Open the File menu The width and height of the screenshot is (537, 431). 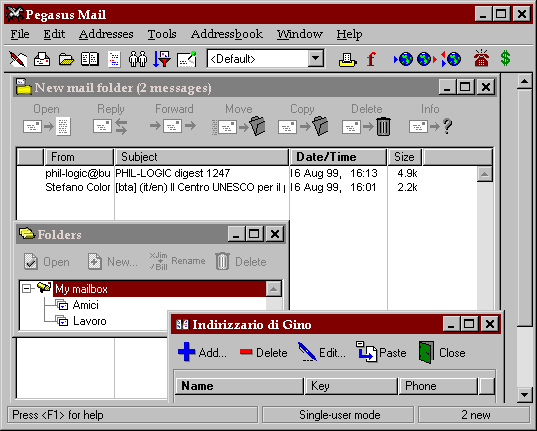20,34
